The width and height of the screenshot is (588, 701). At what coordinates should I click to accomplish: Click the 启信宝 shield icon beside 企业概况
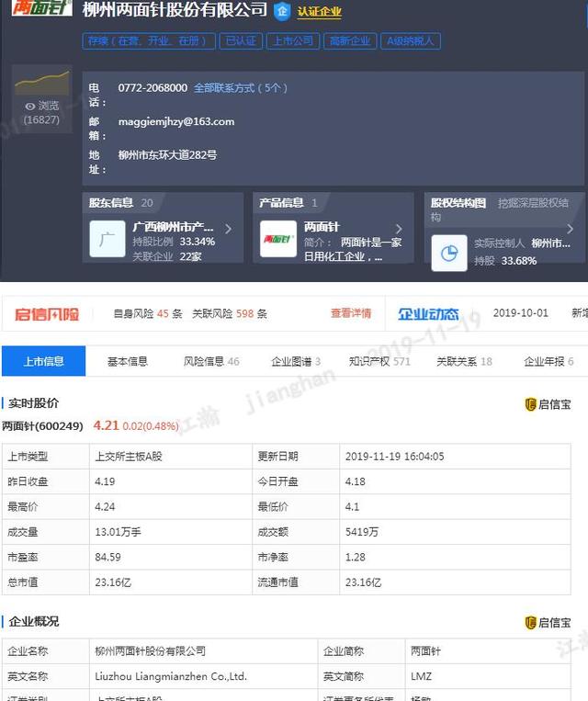point(530,623)
